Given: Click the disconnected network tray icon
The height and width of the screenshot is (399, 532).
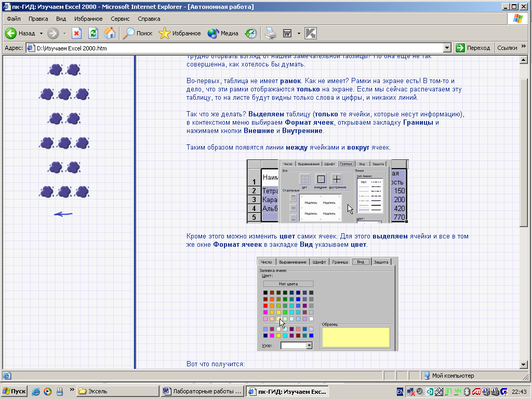Looking at the screenshot, I should 411,392.
